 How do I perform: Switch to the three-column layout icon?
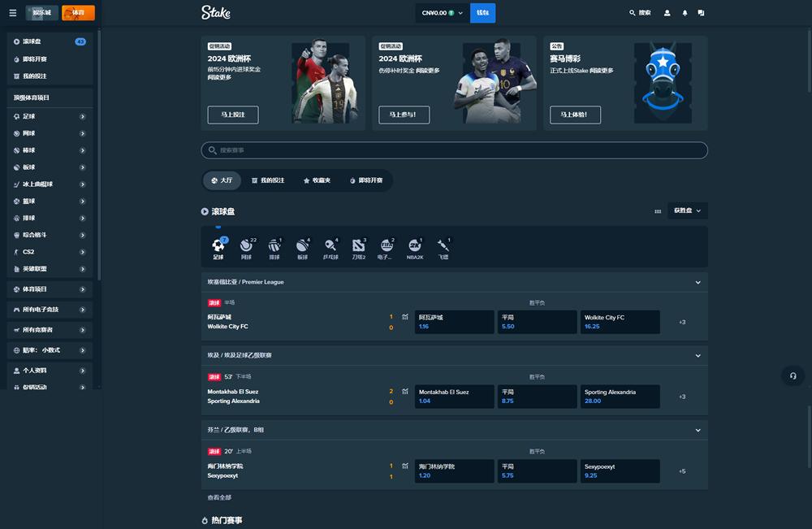[x=658, y=211]
